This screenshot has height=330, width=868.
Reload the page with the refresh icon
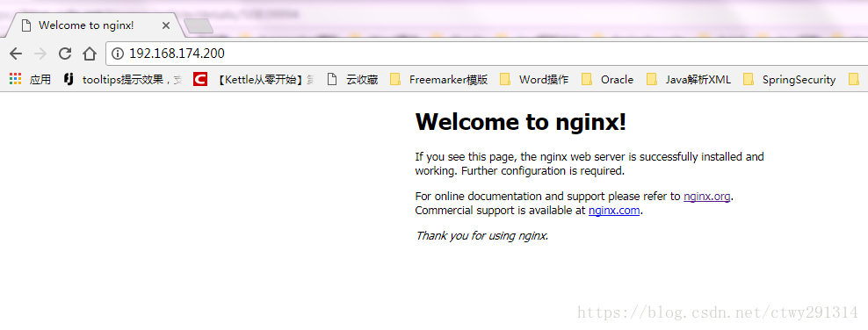pos(65,54)
